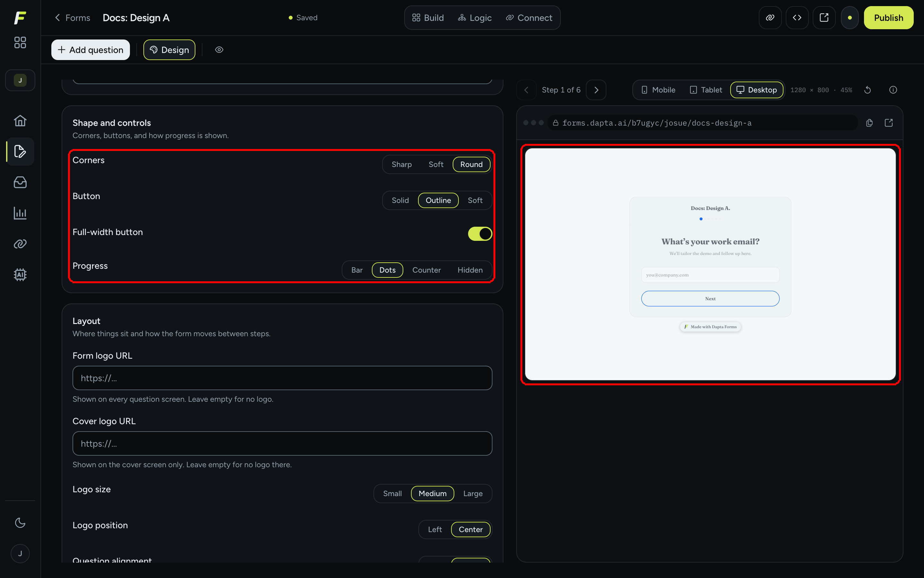The image size is (924, 578).
Task: Open workspace J selector in sidebar
Action: 20,80
